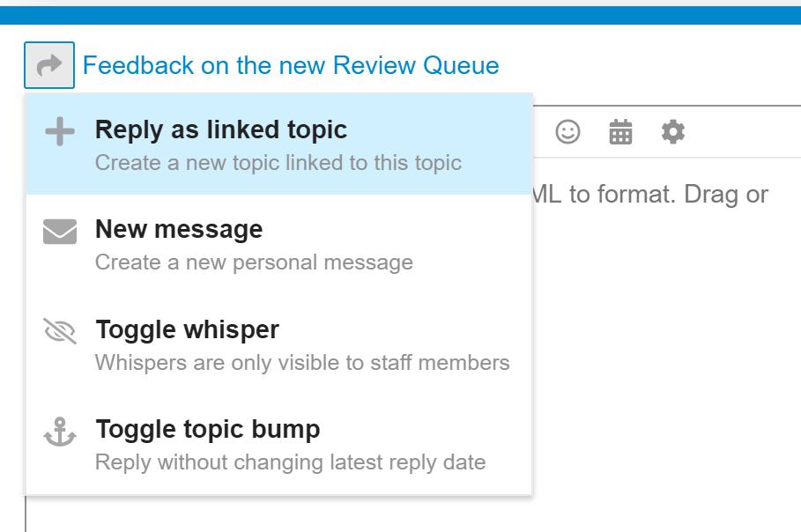Open the gear options icon in toolbar
The width and height of the screenshot is (801, 532).
[673, 132]
